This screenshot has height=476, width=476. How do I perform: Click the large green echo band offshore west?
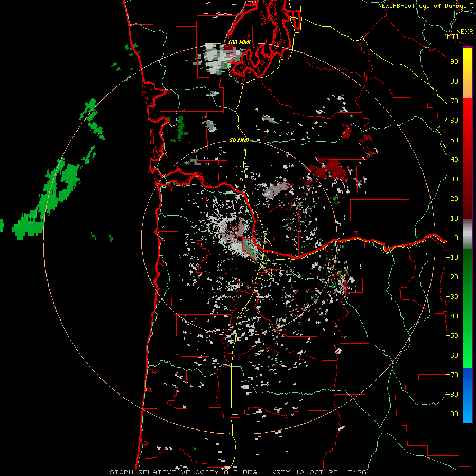pyautogui.click(x=47, y=199)
